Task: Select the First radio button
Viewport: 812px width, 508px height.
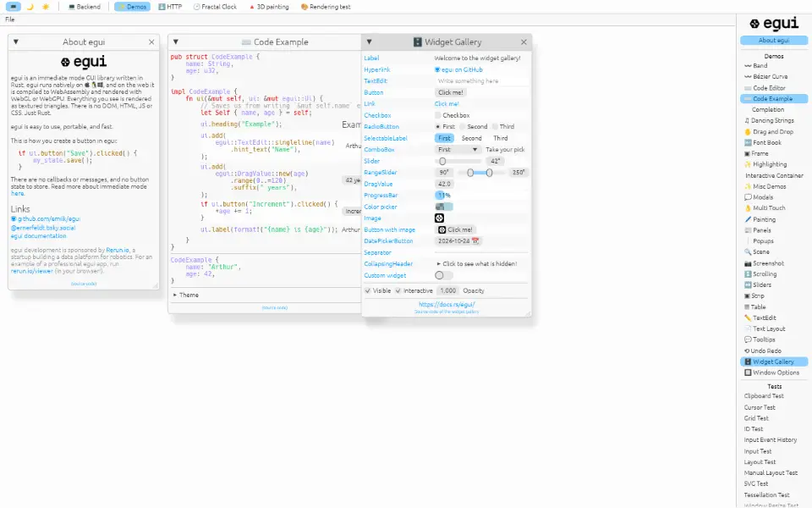Action: click(x=445, y=126)
